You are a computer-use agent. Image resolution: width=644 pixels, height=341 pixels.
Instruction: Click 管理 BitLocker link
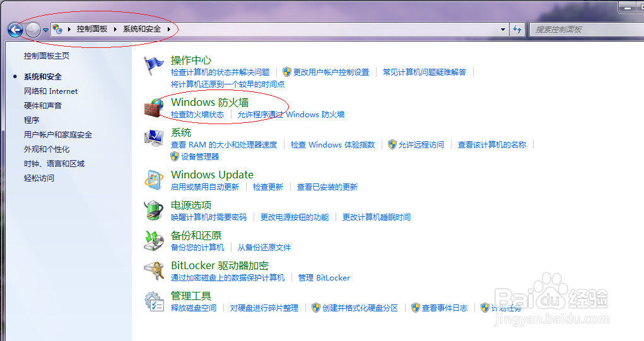coord(324,278)
